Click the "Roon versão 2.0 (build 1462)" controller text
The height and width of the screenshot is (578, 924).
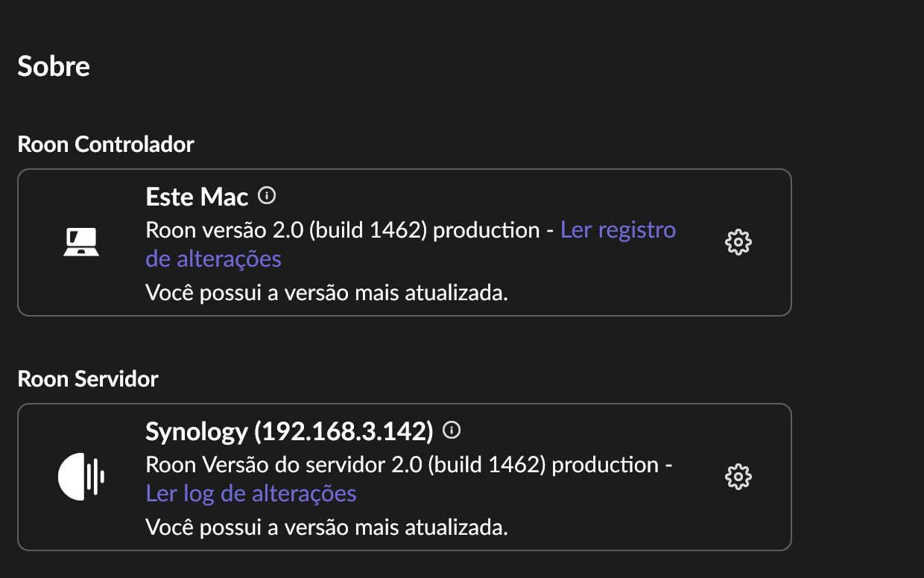click(287, 230)
